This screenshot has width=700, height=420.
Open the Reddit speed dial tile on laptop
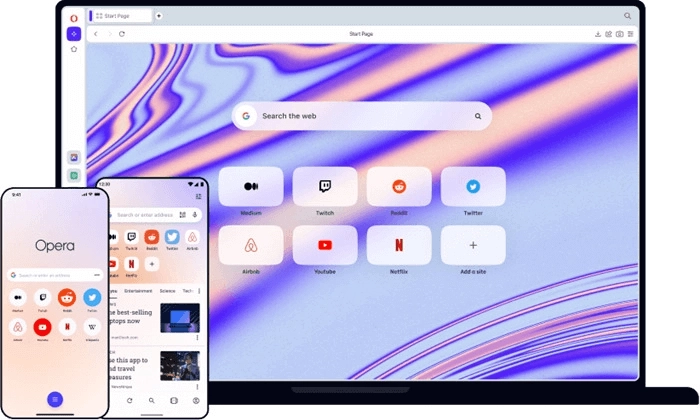399,187
